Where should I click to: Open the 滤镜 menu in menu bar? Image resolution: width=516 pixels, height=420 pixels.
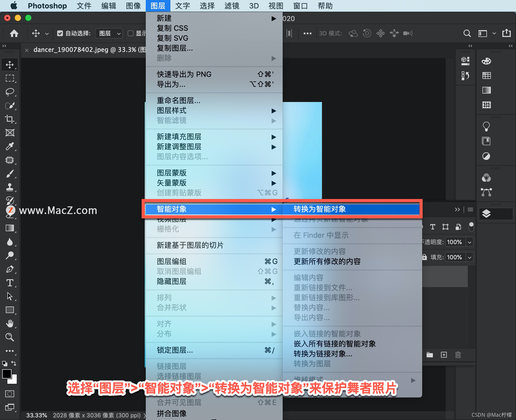pyautogui.click(x=231, y=6)
